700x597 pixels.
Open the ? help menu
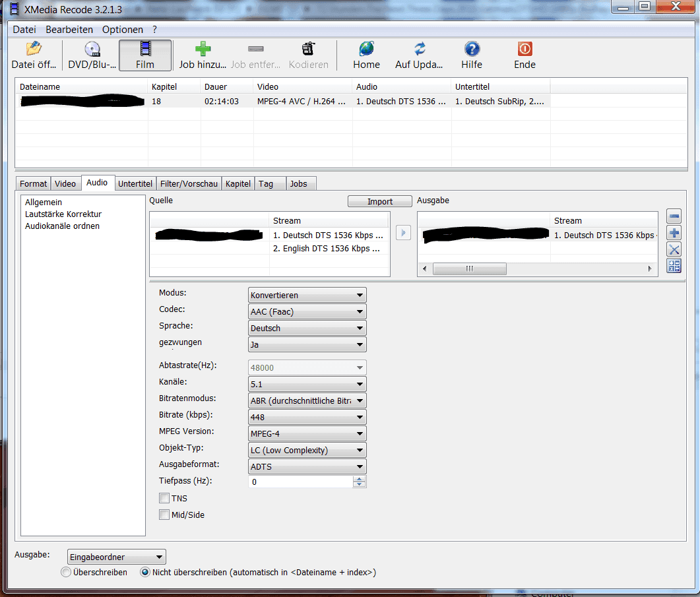pos(154,30)
